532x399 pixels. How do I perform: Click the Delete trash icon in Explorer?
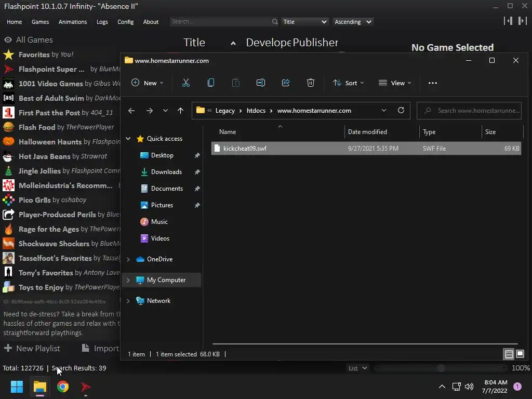pyautogui.click(x=311, y=83)
